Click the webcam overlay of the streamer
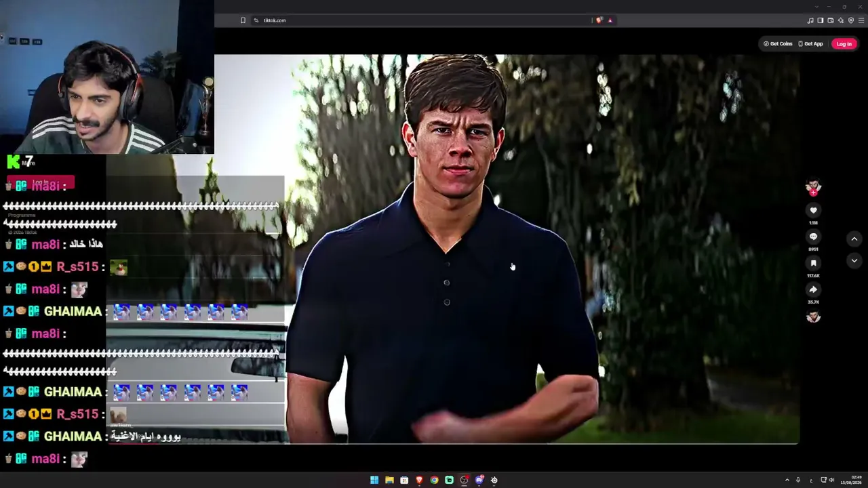 click(107, 77)
